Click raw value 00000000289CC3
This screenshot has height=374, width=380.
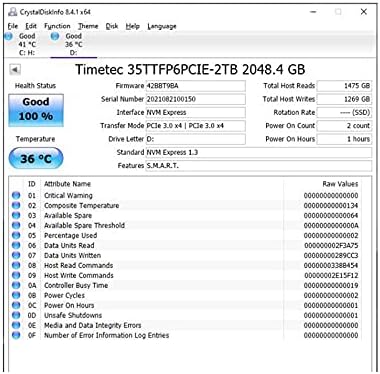331,256
